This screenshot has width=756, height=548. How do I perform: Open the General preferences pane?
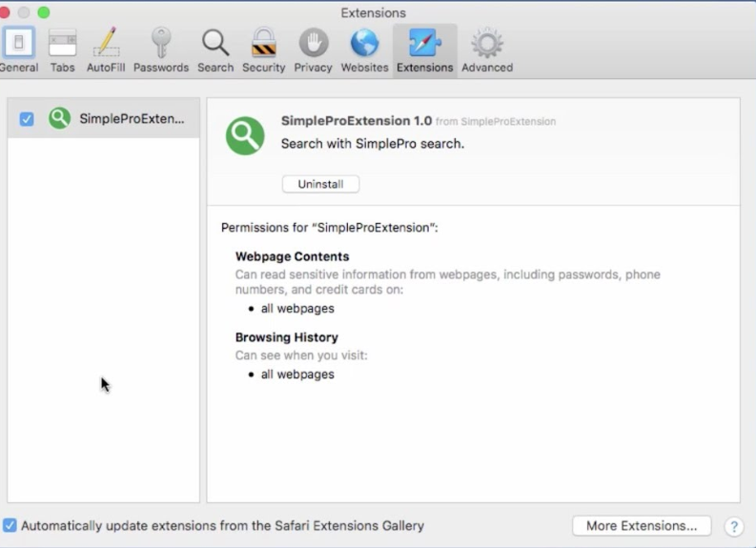click(18, 50)
